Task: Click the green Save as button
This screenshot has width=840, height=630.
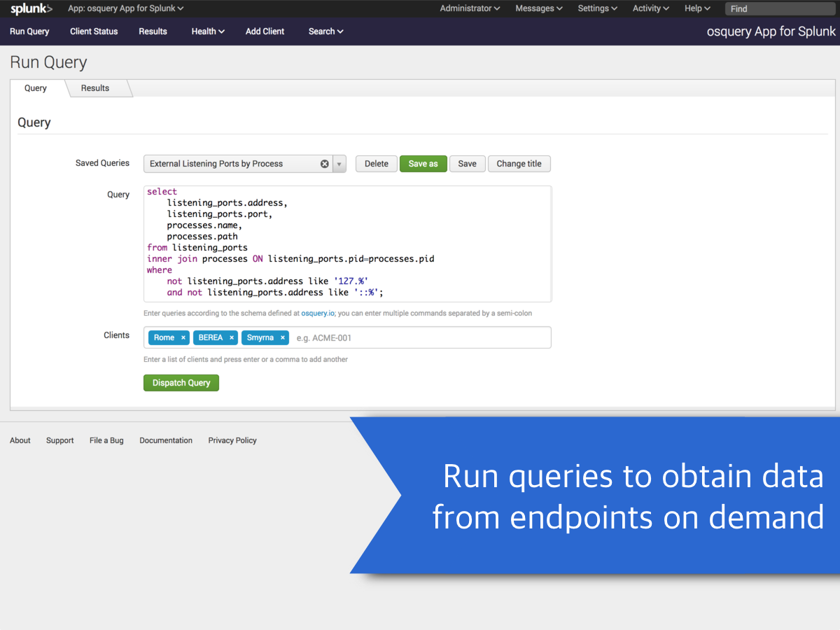Action: pyautogui.click(x=423, y=164)
